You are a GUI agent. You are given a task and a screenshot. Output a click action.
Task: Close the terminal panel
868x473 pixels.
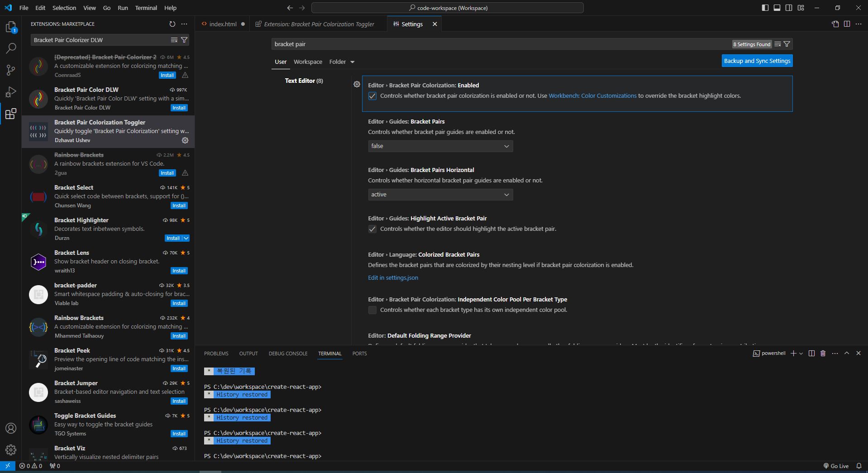pos(858,353)
